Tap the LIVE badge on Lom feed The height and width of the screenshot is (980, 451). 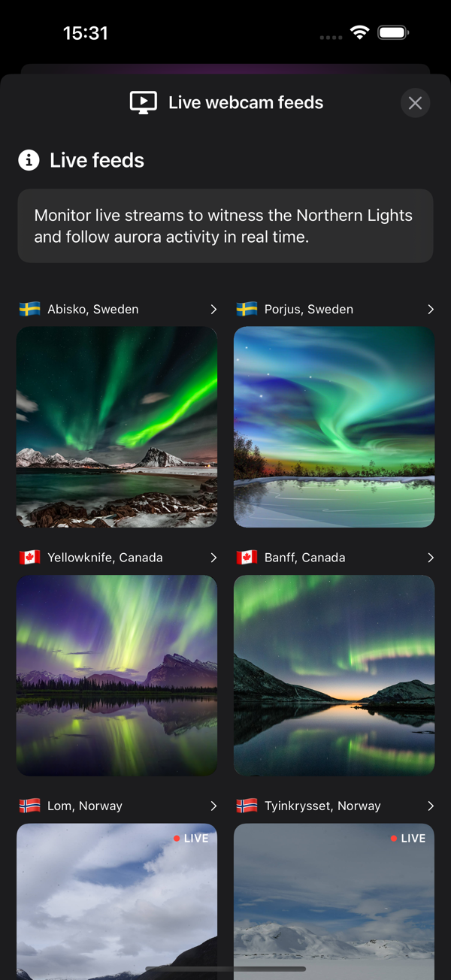click(191, 838)
